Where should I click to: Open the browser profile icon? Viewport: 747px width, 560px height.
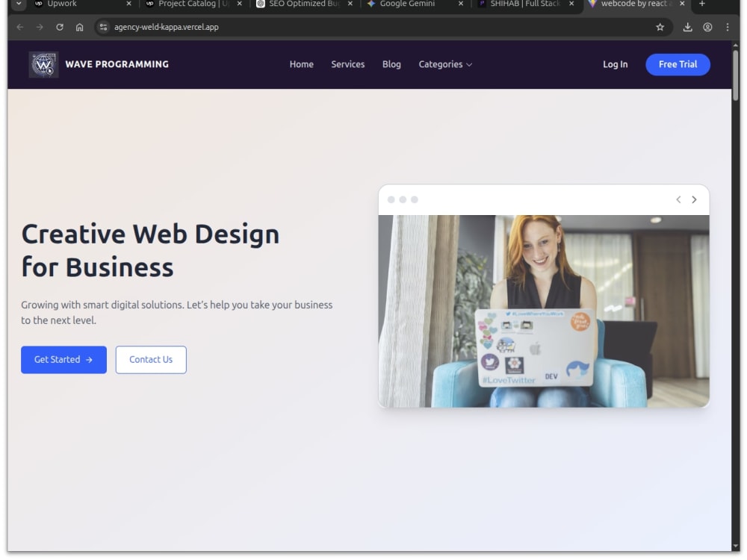(x=707, y=27)
